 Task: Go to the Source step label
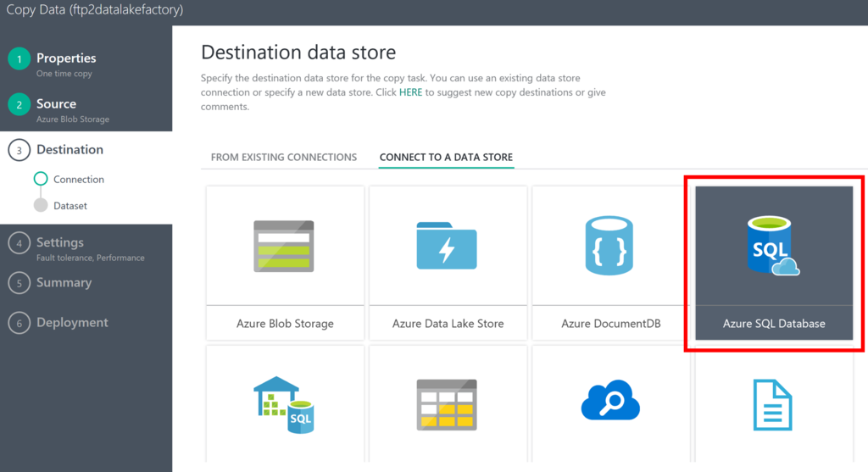(x=57, y=103)
